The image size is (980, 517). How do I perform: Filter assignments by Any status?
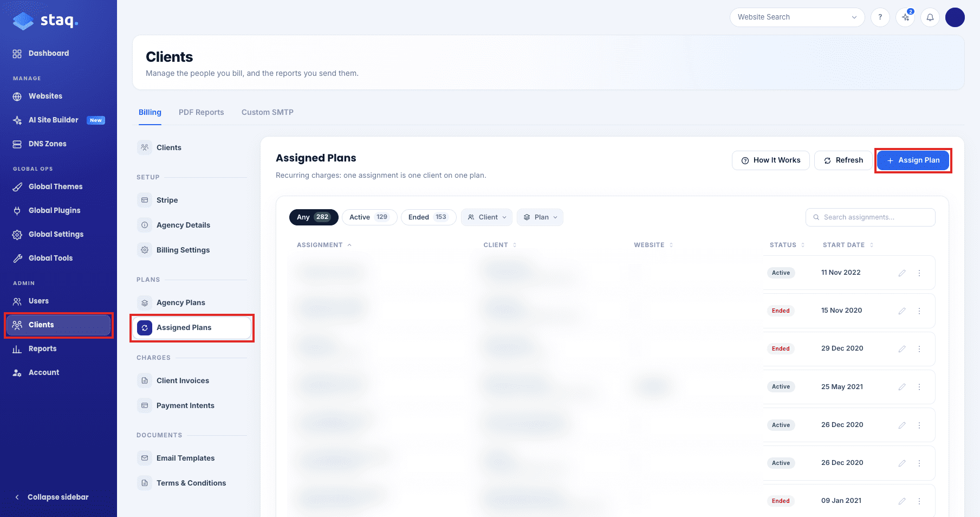click(x=314, y=217)
